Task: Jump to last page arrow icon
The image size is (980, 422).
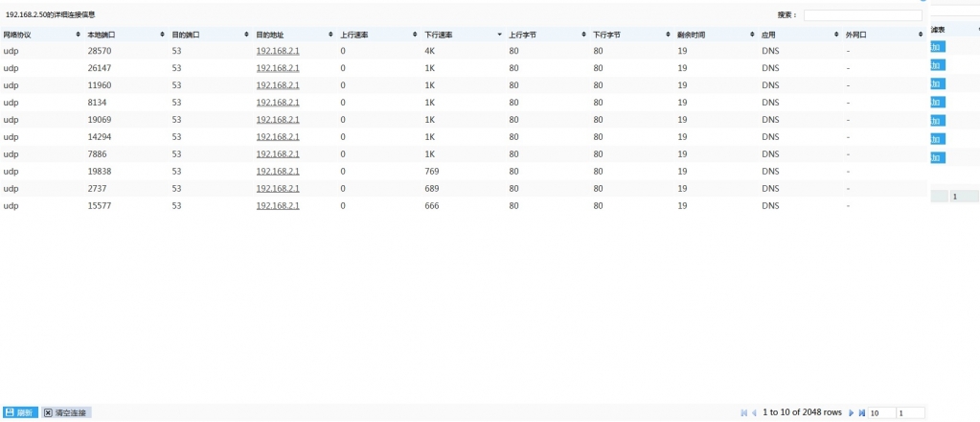Action: (x=861, y=412)
